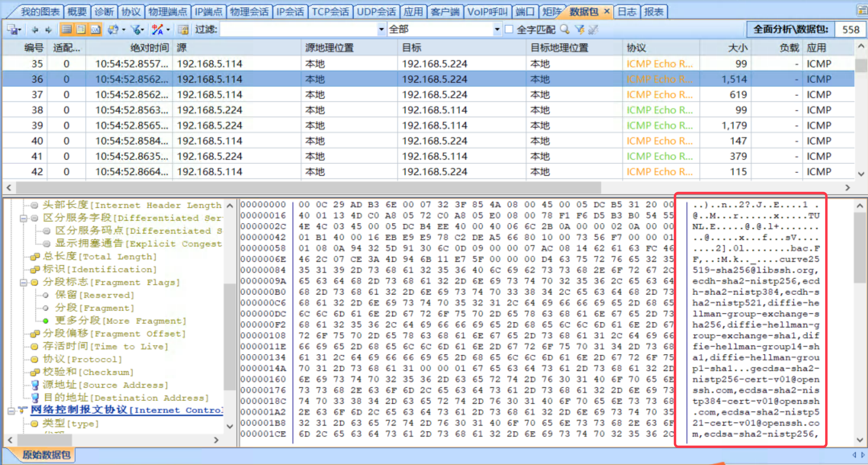
Task: Go to the next packet arrow
Action: [x=49, y=29]
